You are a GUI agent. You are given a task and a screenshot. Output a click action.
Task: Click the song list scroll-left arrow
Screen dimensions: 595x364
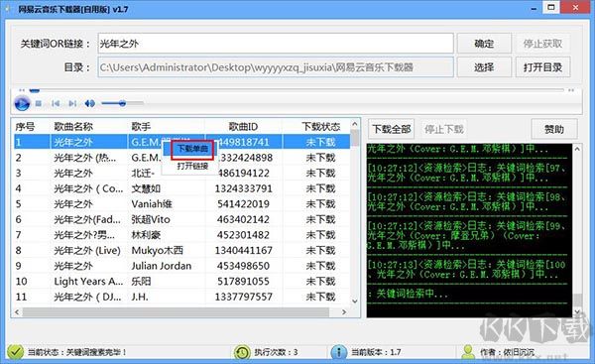click(x=17, y=312)
